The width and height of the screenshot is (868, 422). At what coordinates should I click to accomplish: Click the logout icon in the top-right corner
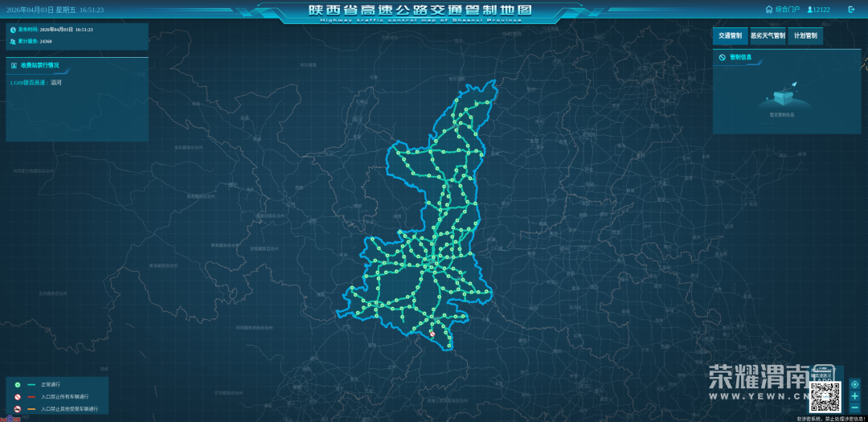coord(851,10)
